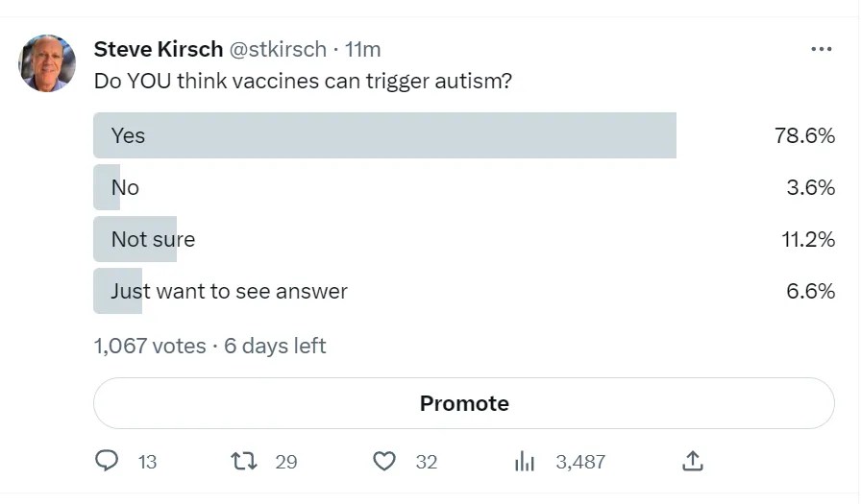
Task: Select the No poll option
Action: pyautogui.click(x=125, y=187)
